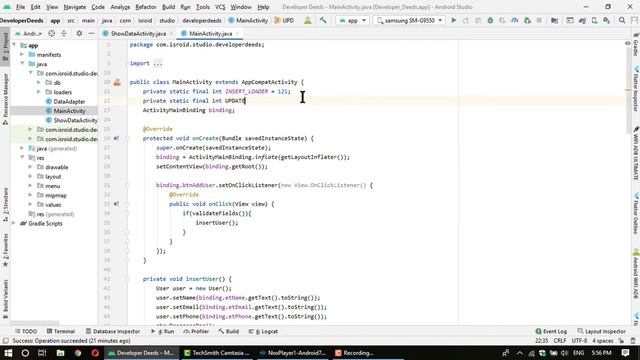Open Search Everywhere magnifier icon
The height and width of the screenshot is (360, 640).
click(622, 20)
